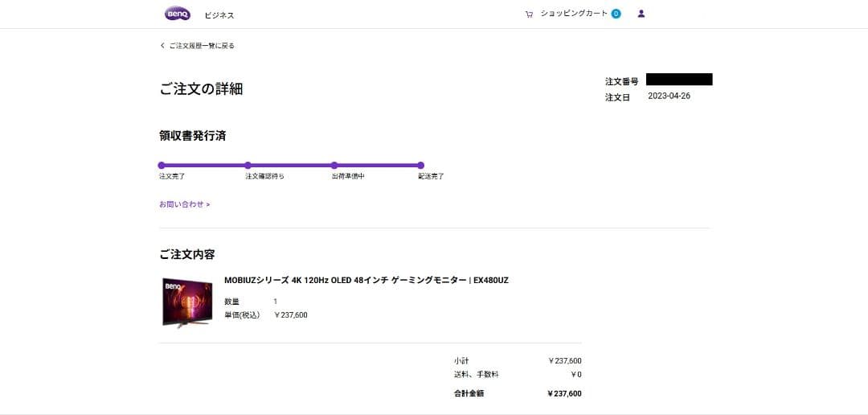Click the 配送完了 progress step dot
This screenshot has width=868, height=415.
[x=420, y=165]
